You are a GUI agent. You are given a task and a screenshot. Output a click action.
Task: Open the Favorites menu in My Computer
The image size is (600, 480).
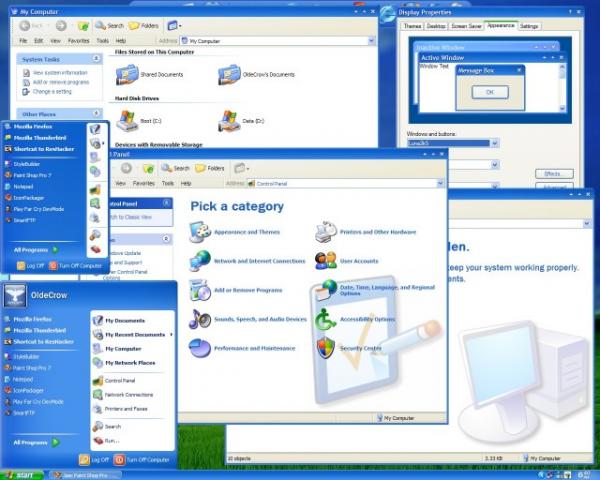click(x=78, y=41)
